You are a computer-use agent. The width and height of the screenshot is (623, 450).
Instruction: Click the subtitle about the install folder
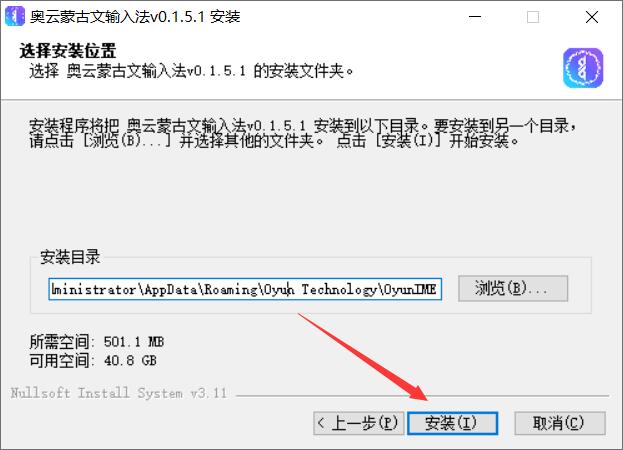tap(191, 71)
